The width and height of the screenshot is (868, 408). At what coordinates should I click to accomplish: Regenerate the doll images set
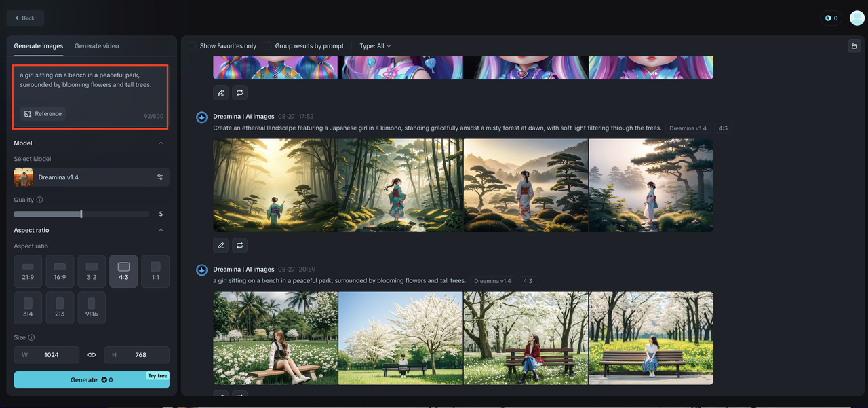[239, 92]
